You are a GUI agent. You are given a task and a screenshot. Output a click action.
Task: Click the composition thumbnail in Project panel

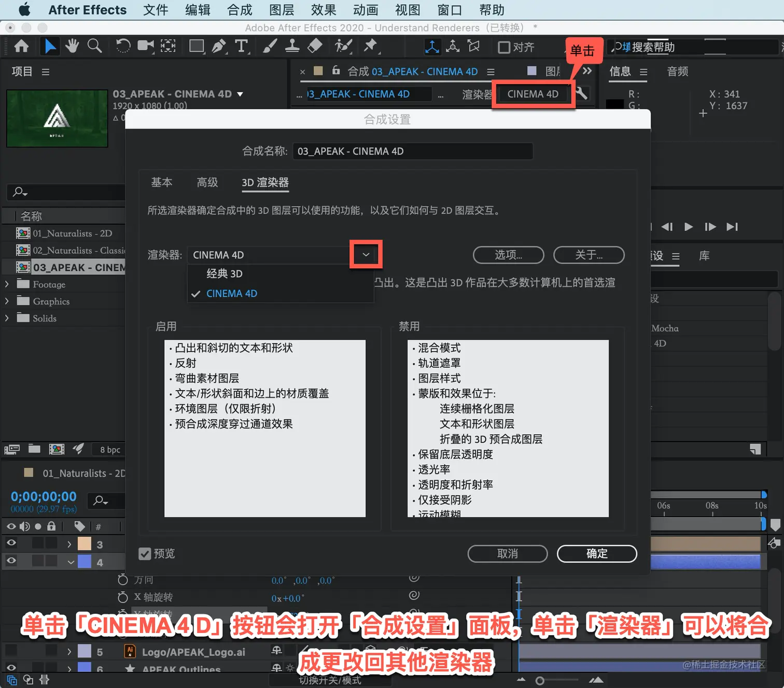pyautogui.click(x=57, y=118)
